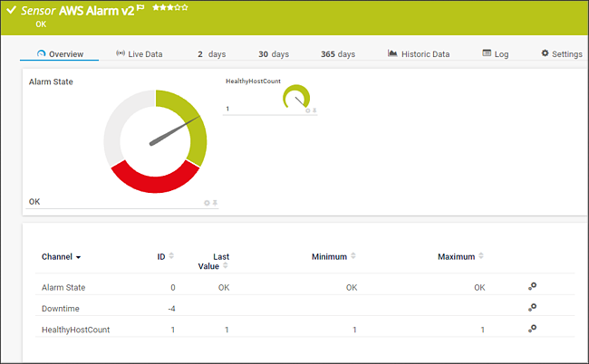Click the Alarm State minimum value OK
Screen dimensions: 589x364
pyautogui.click(x=352, y=287)
